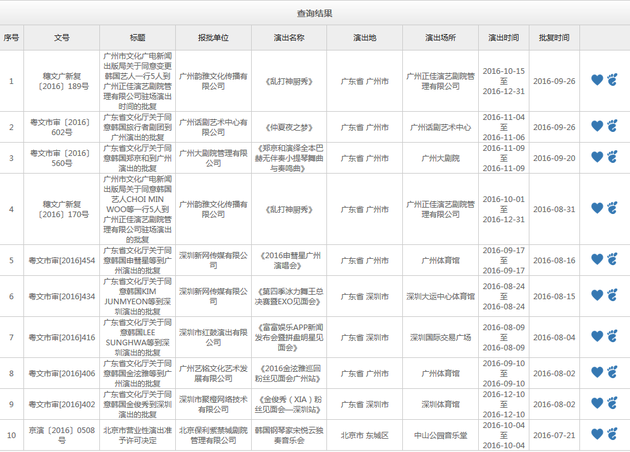The width and height of the screenshot is (630, 452).
Task: Click the heart icon in row 8
Action: click(597, 372)
